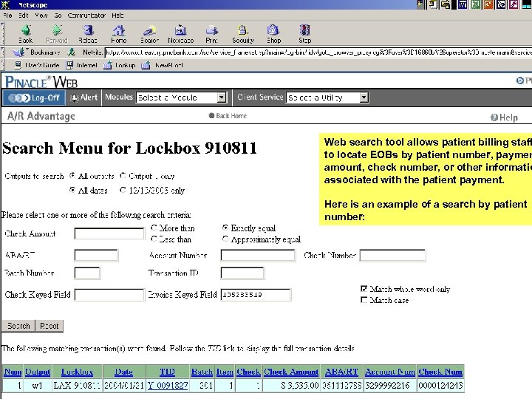The image size is (532, 399).
Task: Click the Log-Off button
Action: (x=34, y=98)
